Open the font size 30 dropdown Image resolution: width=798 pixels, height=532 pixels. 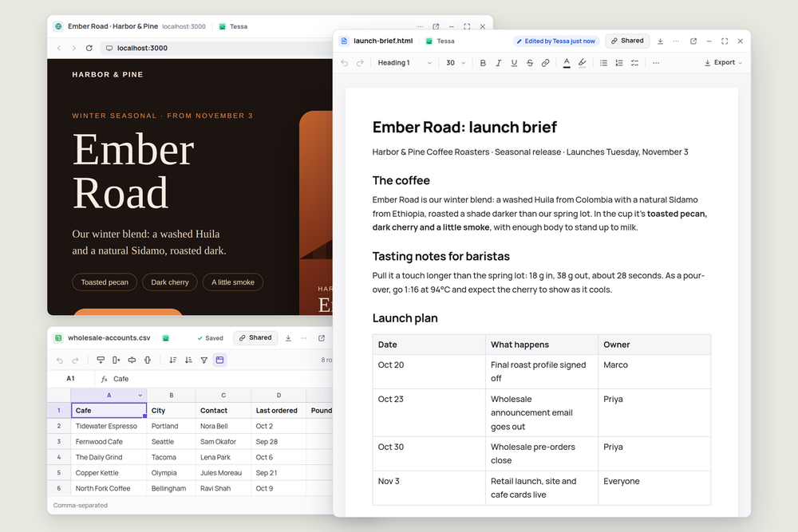coord(456,63)
